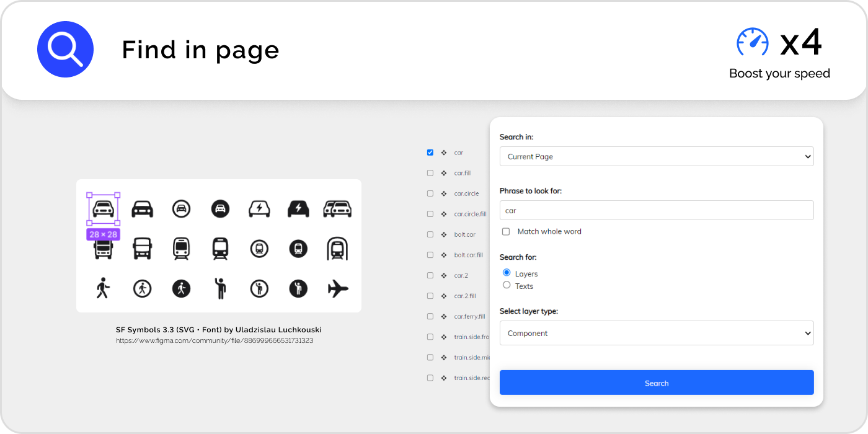Click component icon beside car.ferry.fill result

pos(444,316)
